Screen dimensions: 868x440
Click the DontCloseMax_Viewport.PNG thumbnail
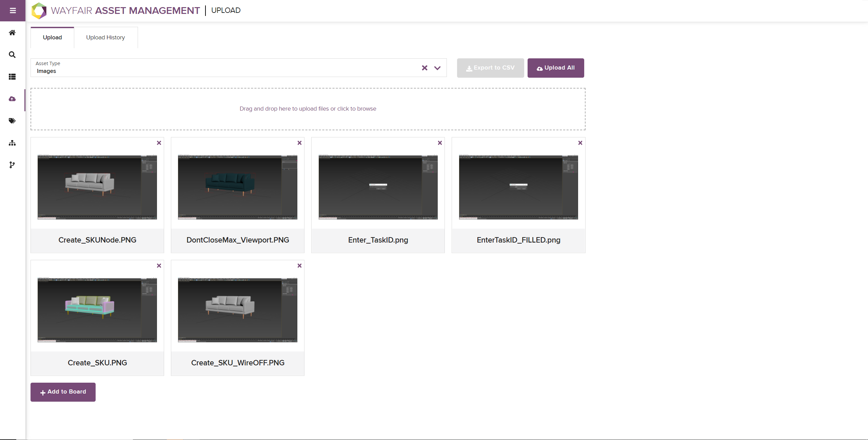pos(238,187)
